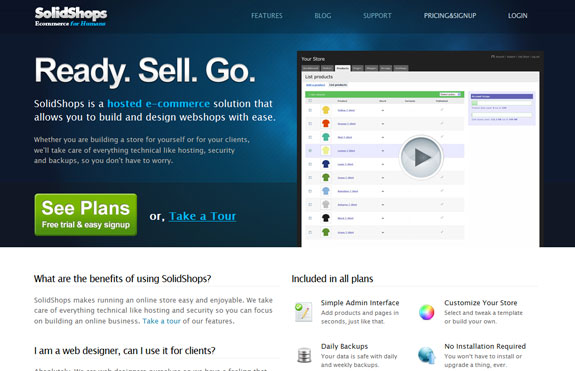Click the green See Plans button
Screen dimensions: 575x371
coord(86,215)
